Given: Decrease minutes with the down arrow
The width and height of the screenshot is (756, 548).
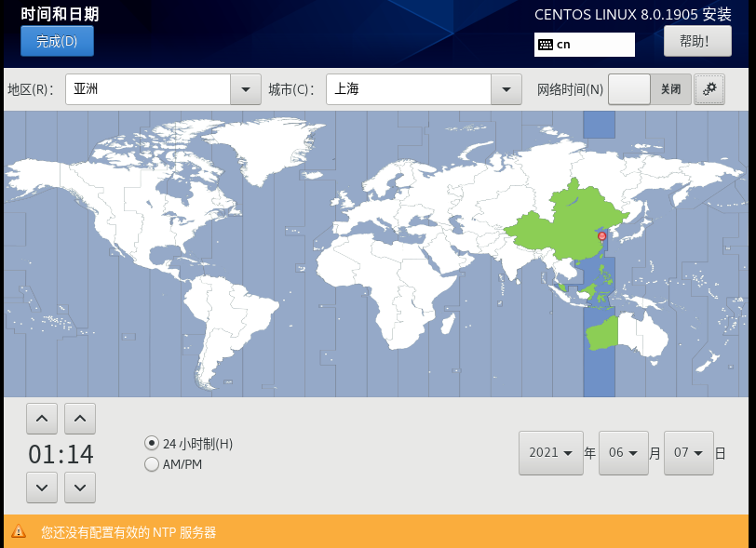Looking at the screenshot, I should 80,488.
